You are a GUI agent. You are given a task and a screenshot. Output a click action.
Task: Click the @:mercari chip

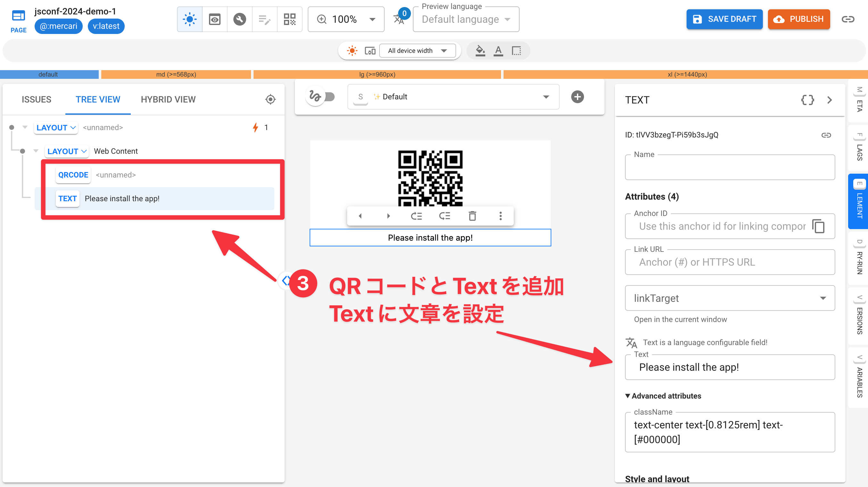pos(58,26)
